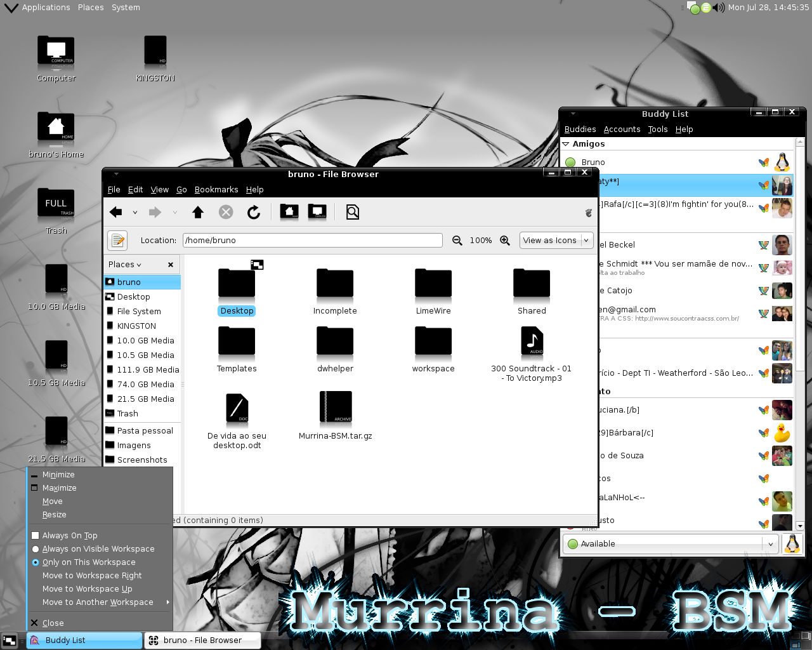Screen dimensions: 812x650
Task: Open File menu in File Browser
Action: click(114, 190)
